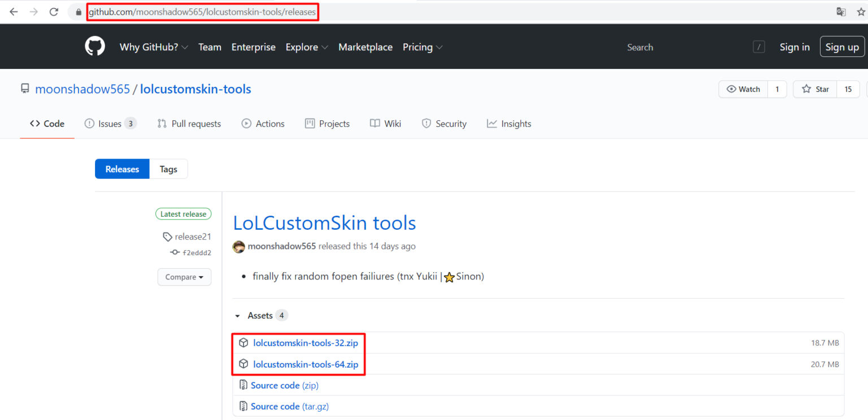Click the package icon beside lolcustomskin-tools-32.zip
The height and width of the screenshot is (420, 868).
(x=244, y=342)
